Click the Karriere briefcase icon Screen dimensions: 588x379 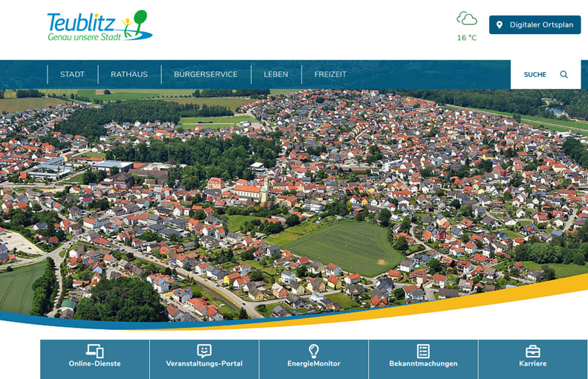pyautogui.click(x=532, y=351)
